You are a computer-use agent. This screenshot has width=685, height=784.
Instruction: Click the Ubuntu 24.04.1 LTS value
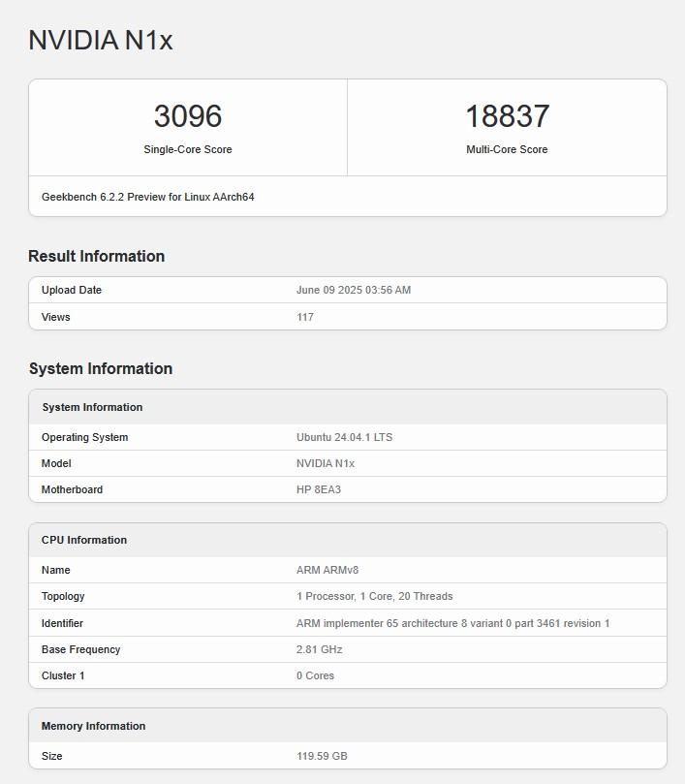point(344,437)
